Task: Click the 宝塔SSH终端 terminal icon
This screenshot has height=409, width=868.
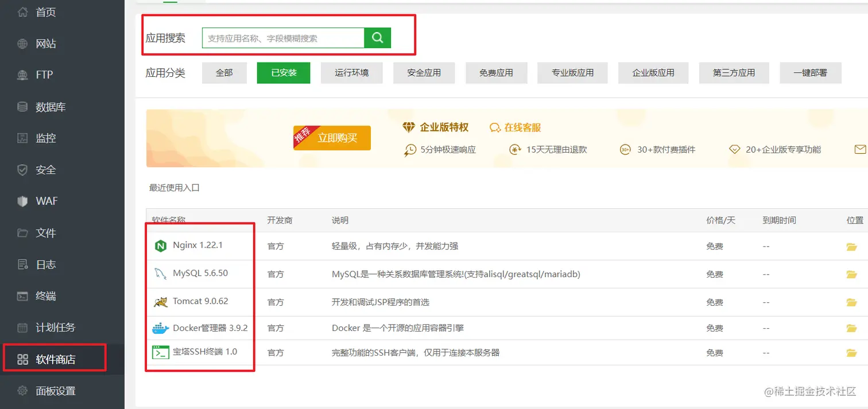Action: pyautogui.click(x=160, y=352)
